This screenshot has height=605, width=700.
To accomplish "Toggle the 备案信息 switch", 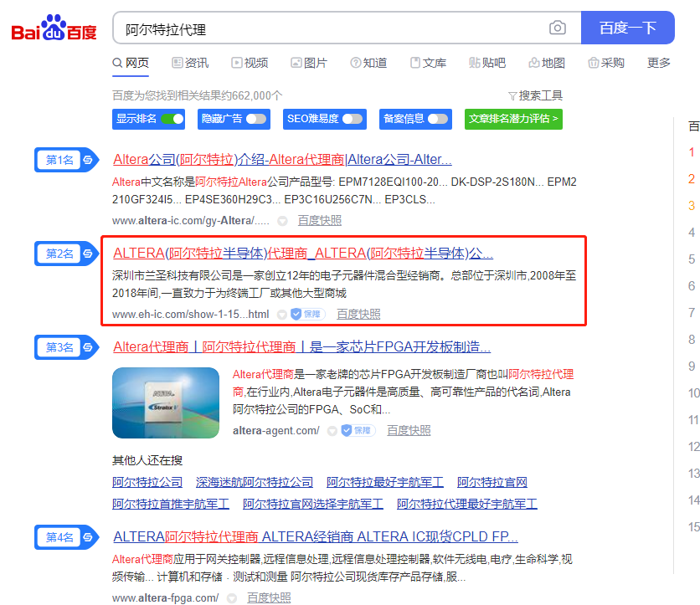I will 438,119.
